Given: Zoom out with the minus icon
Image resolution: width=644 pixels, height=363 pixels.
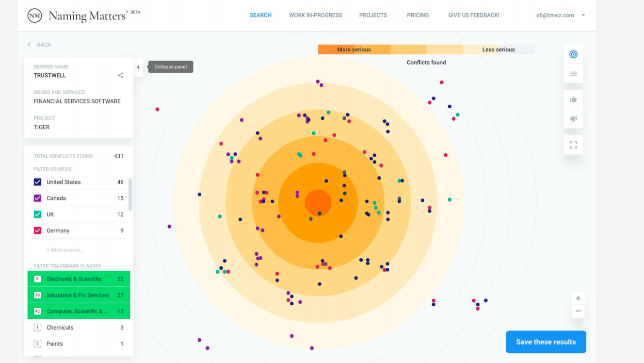Looking at the screenshot, I should tap(578, 311).
